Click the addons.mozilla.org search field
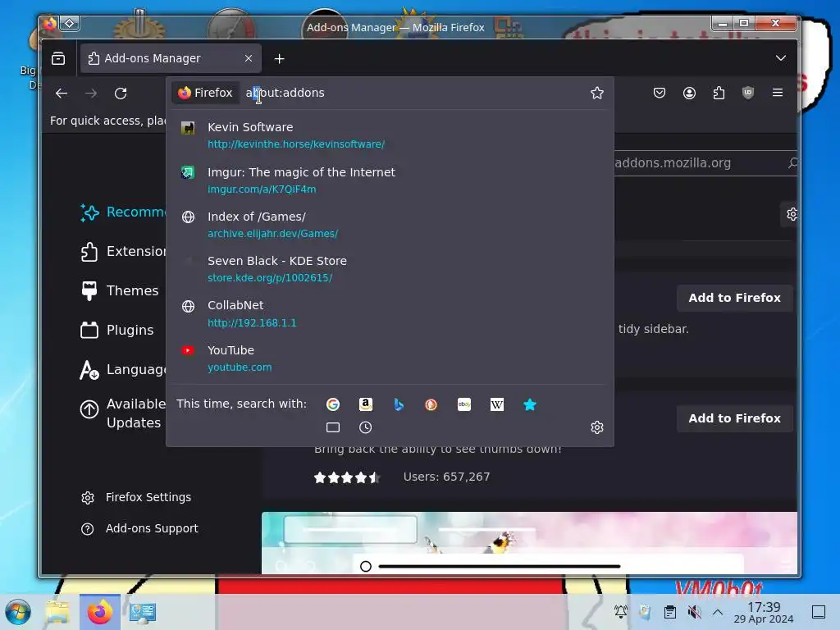 [x=705, y=163]
